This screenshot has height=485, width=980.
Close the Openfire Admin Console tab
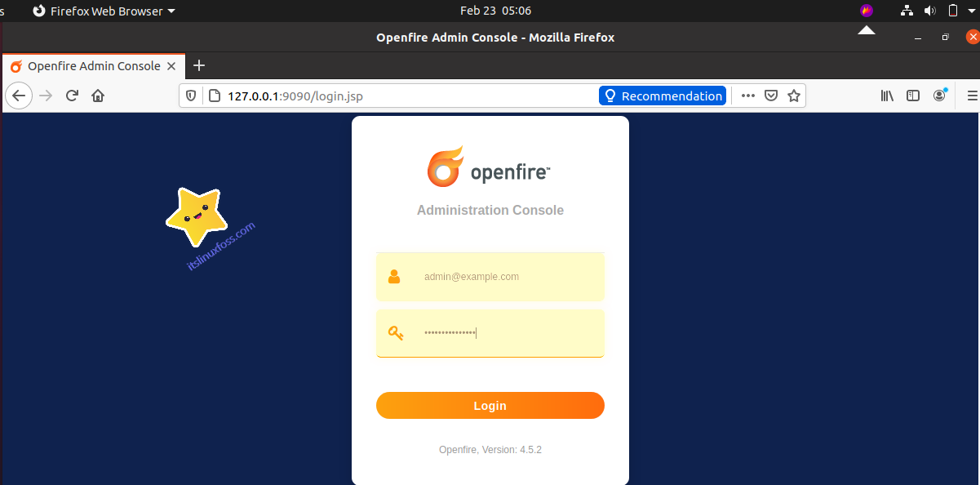(x=171, y=66)
